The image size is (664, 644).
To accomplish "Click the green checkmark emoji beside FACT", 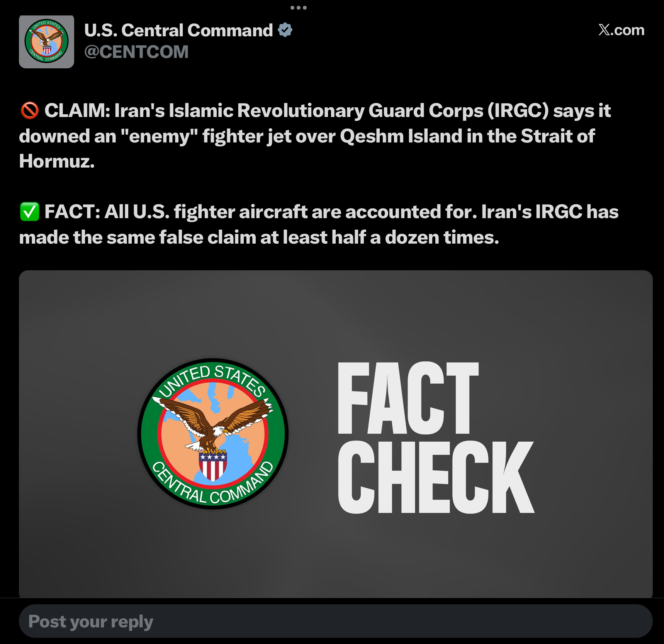I will pyautogui.click(x=29, y=212).
